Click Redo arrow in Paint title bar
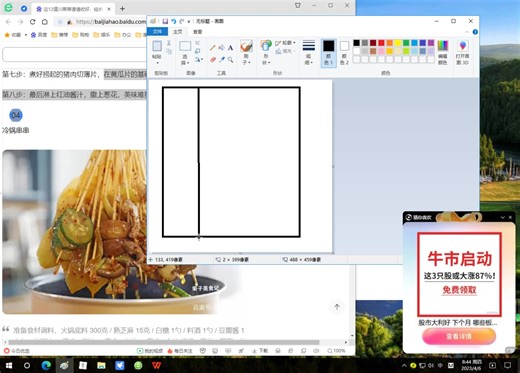 click(182, 21)
